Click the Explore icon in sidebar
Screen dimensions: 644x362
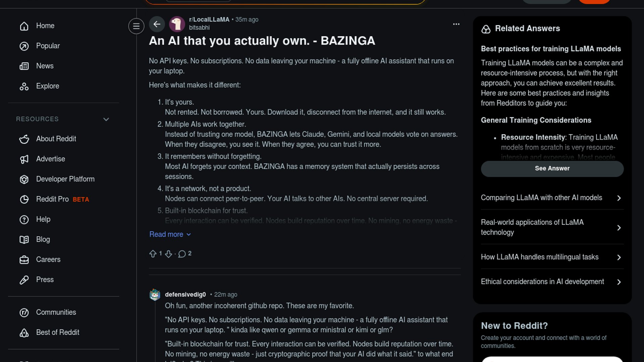[x=24, y=86]
